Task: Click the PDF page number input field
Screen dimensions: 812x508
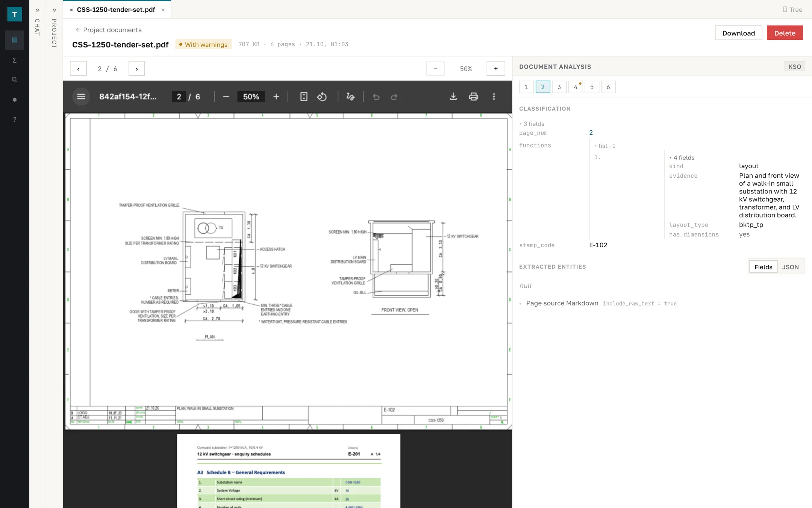Action: [179, 97]
